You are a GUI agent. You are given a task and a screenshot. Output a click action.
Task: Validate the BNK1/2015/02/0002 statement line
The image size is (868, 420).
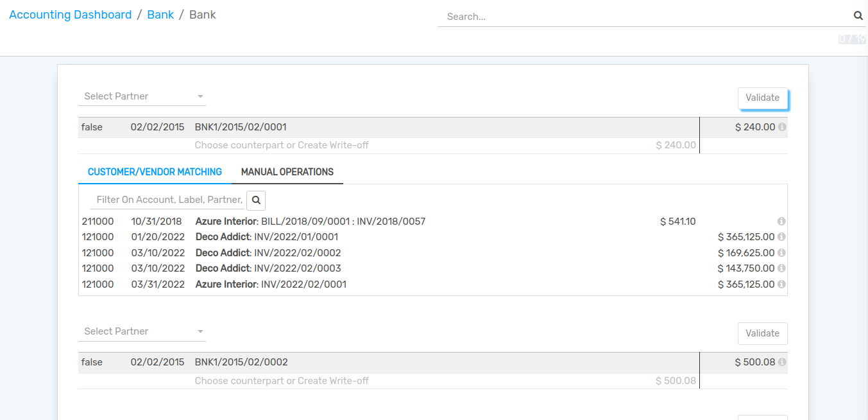762,333
